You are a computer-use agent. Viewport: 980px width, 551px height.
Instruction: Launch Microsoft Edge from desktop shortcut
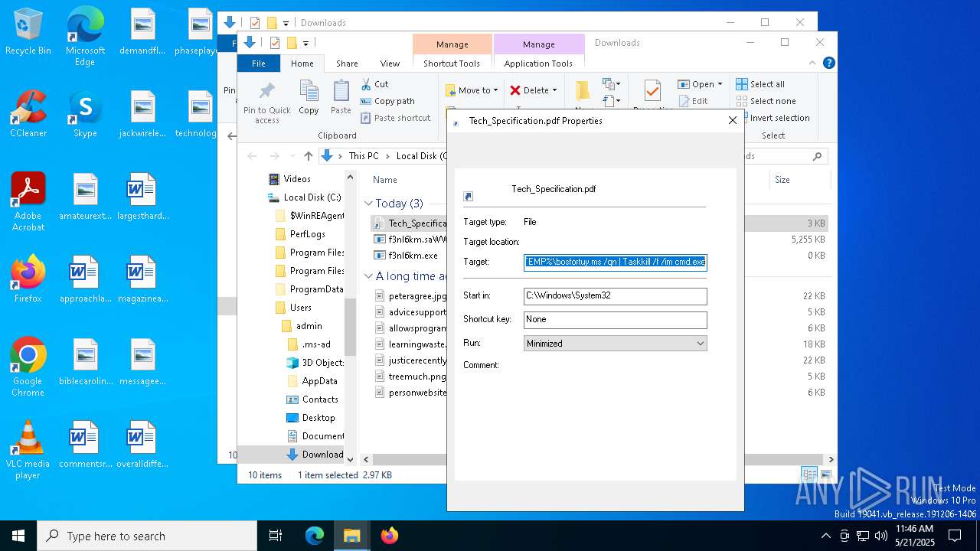tap(85, 35)
